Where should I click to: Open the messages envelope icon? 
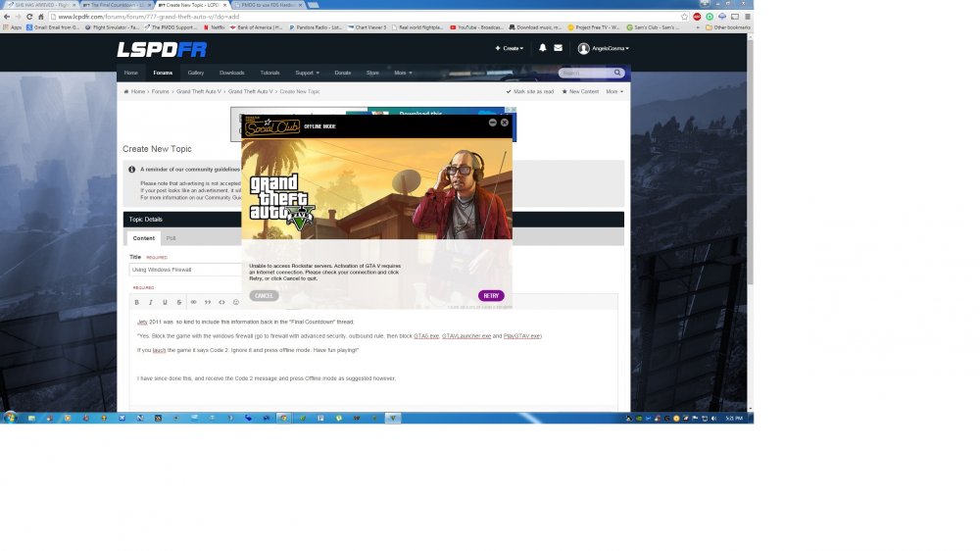[x=559, y=48]
